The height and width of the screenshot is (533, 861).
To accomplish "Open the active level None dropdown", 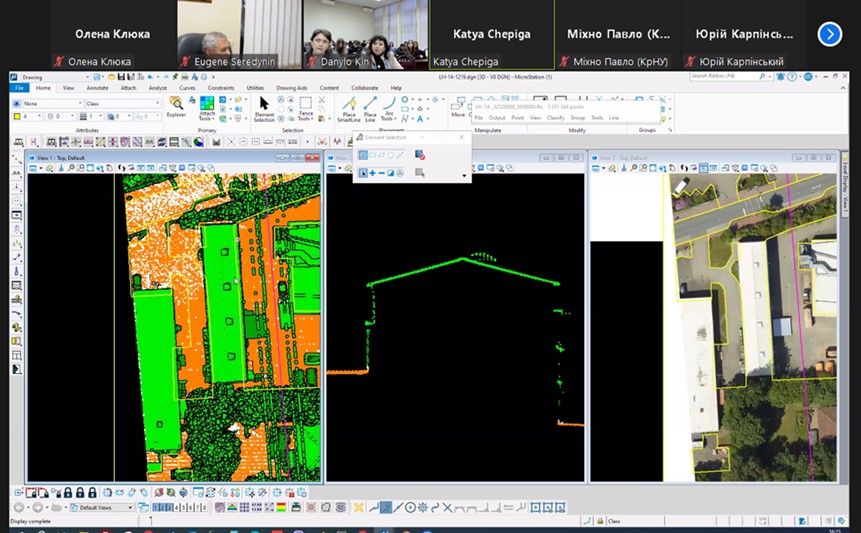I will point(52,103).
